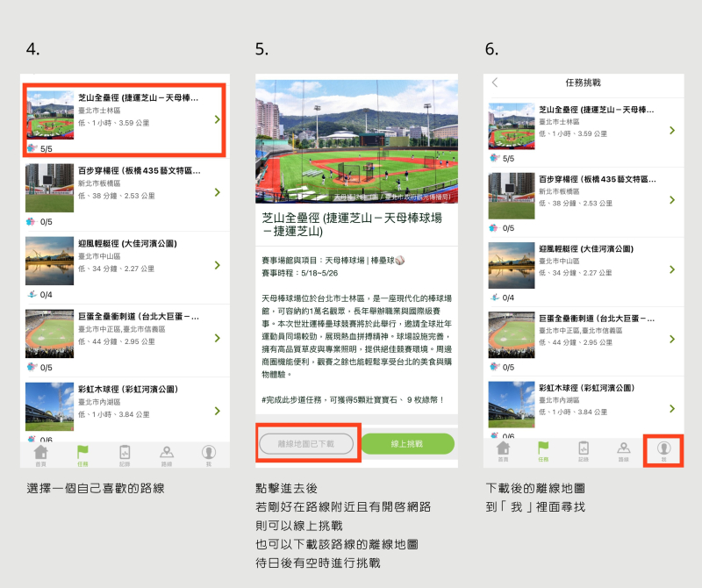Tap the 記錄 record icon in step 6 screen
Screen dimensions: 702x588
click(583, 450)
